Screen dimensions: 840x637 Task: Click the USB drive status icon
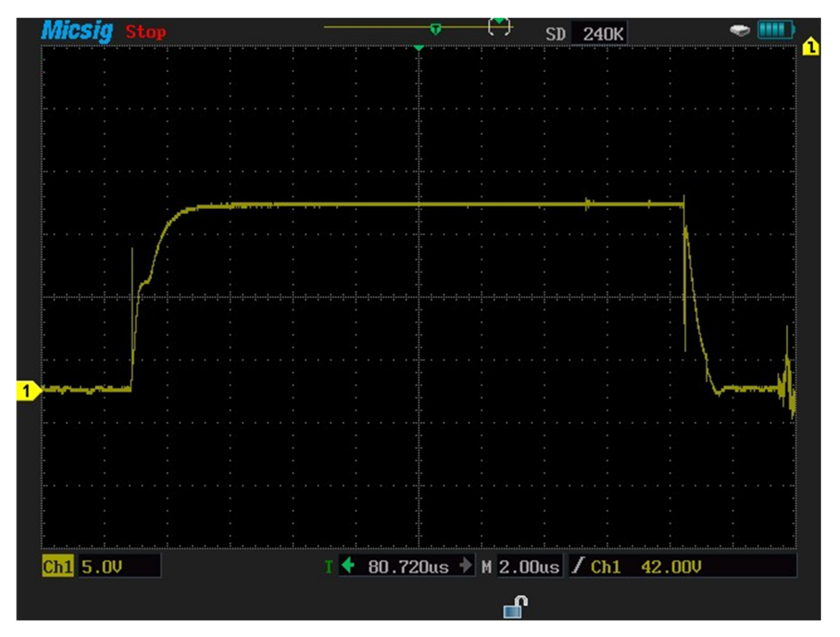[739, 30]
